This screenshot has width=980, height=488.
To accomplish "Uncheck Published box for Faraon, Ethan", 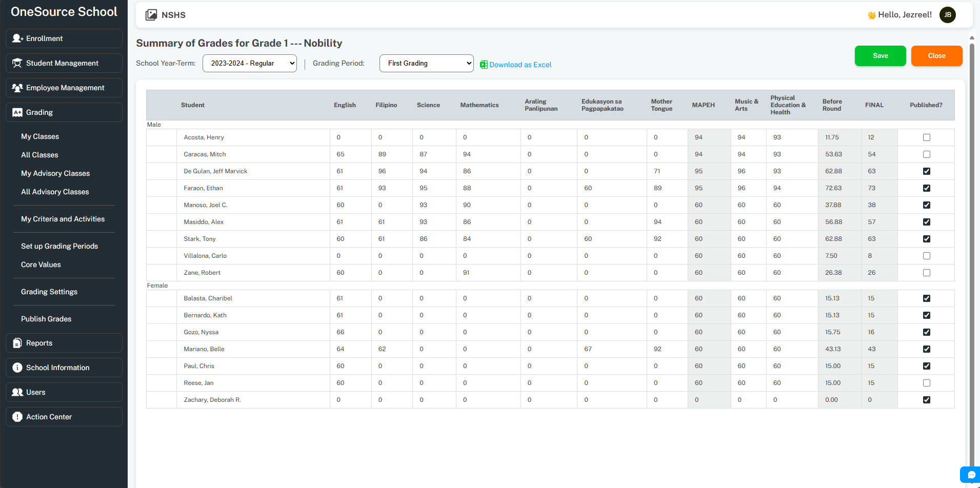I will tap(926, 188).
